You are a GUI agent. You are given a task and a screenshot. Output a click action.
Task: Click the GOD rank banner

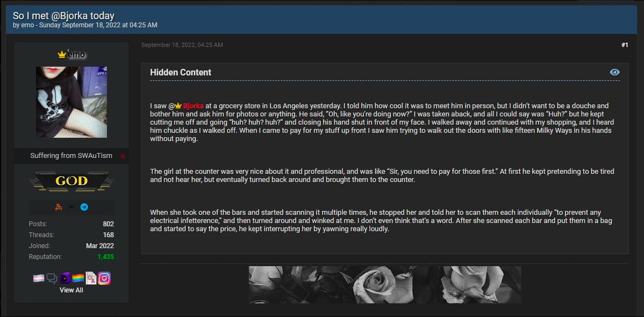click(71, 181)
